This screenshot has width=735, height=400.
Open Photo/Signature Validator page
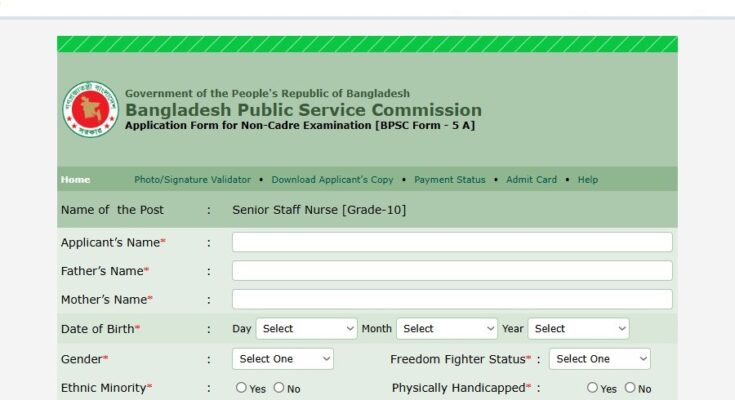coord(192,180)
